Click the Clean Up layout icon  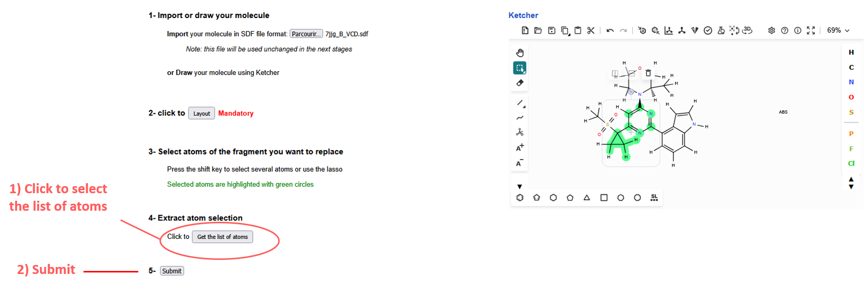[x=681, y=31]
